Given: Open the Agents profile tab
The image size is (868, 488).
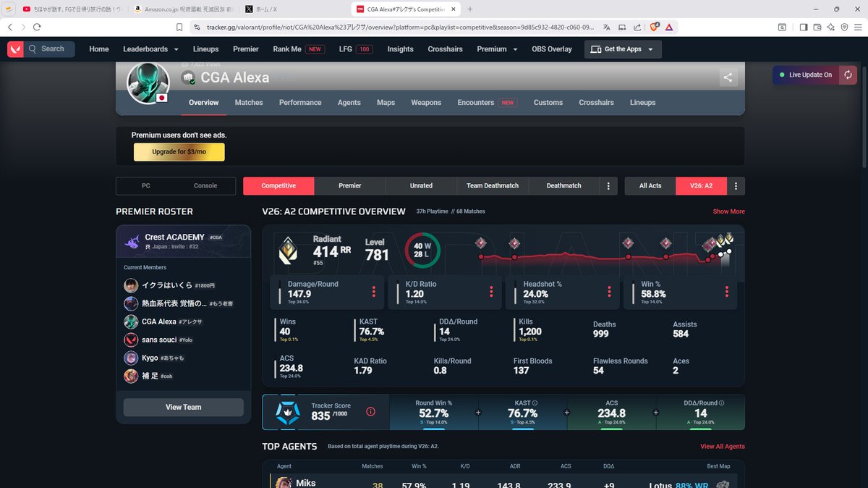Looking at the screenshot, I should pos(349,103).
